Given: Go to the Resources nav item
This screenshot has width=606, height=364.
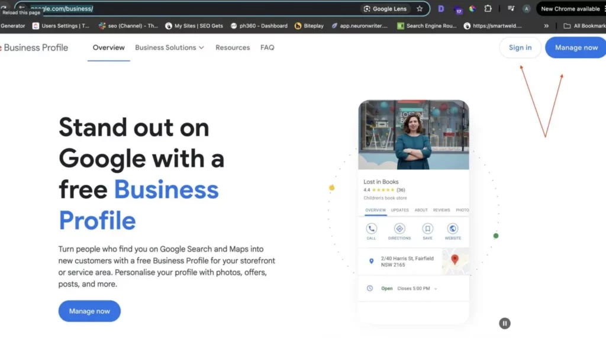Looking at the screenshot, I should coord(233,47).
